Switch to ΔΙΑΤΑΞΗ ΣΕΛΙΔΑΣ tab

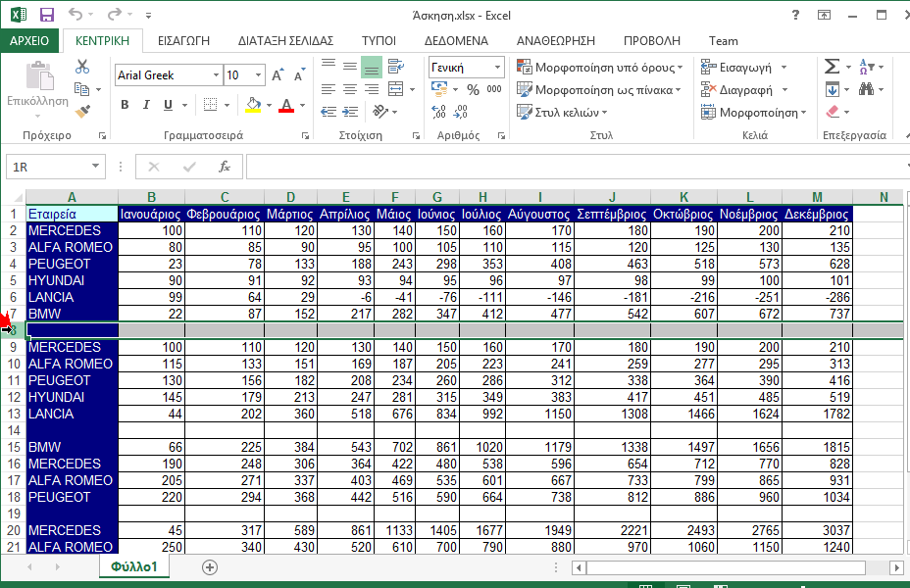(x=285, y=40)
